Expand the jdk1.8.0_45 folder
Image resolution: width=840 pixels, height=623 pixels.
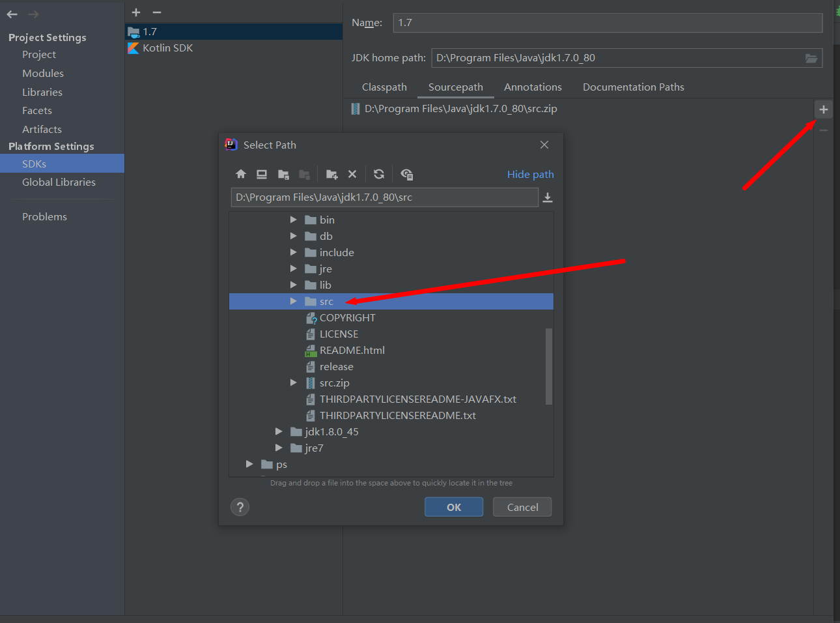point(279,431)
